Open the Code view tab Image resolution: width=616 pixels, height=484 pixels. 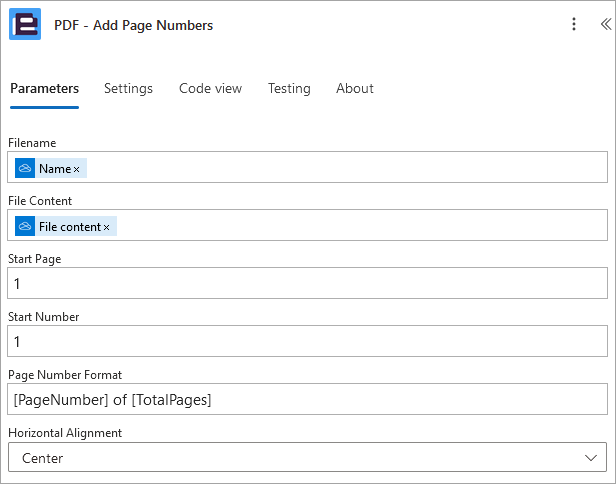point(211,88)
